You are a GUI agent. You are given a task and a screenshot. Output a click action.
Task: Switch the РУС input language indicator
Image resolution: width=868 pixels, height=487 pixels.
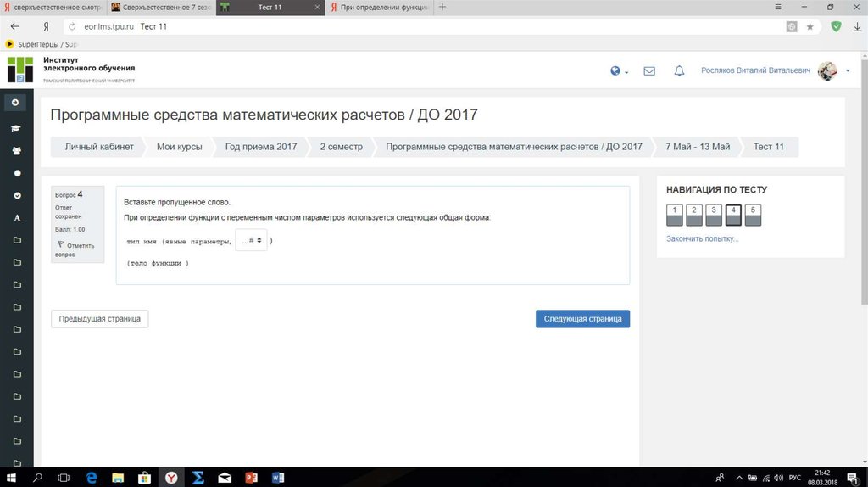[795, 478]
